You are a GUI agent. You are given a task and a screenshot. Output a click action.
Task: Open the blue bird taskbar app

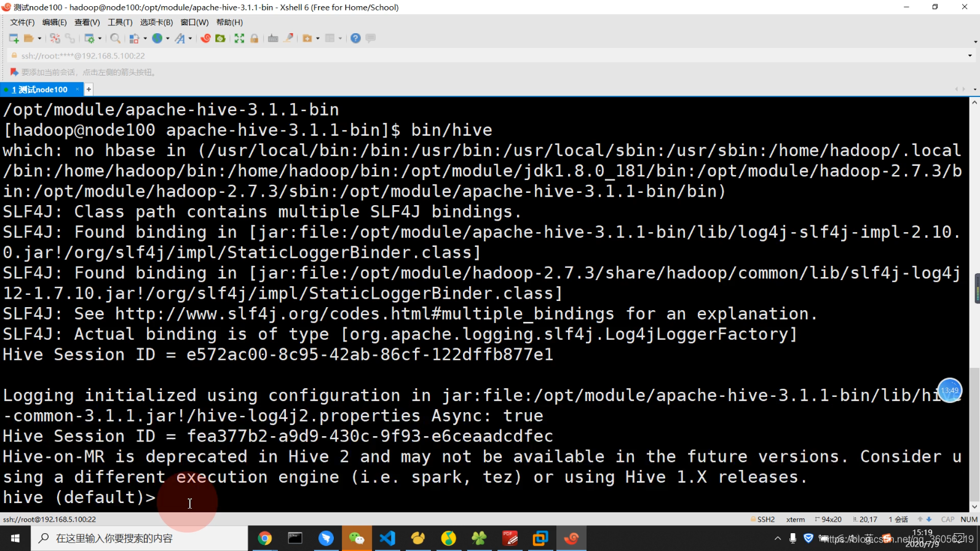click(326, 539)
